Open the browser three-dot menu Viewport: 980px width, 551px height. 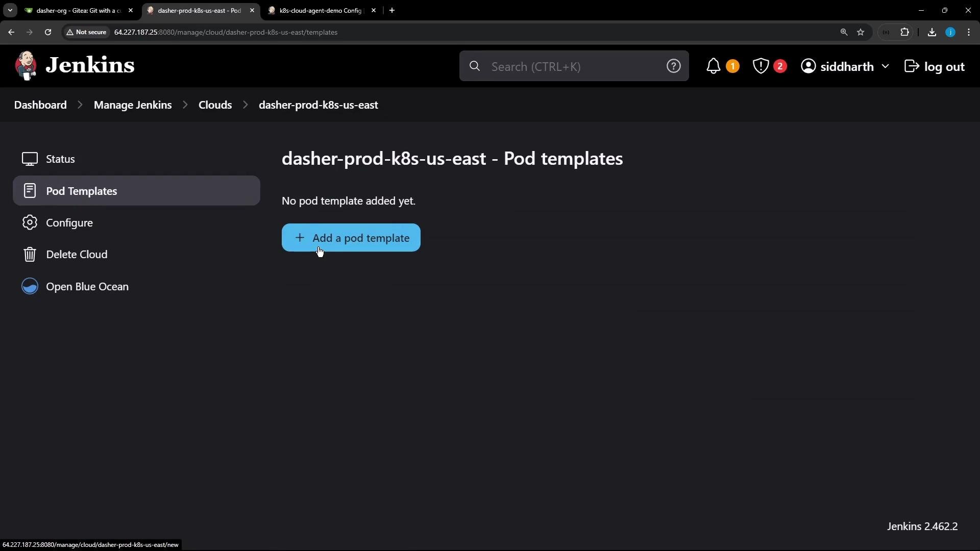tap(969, 32)
